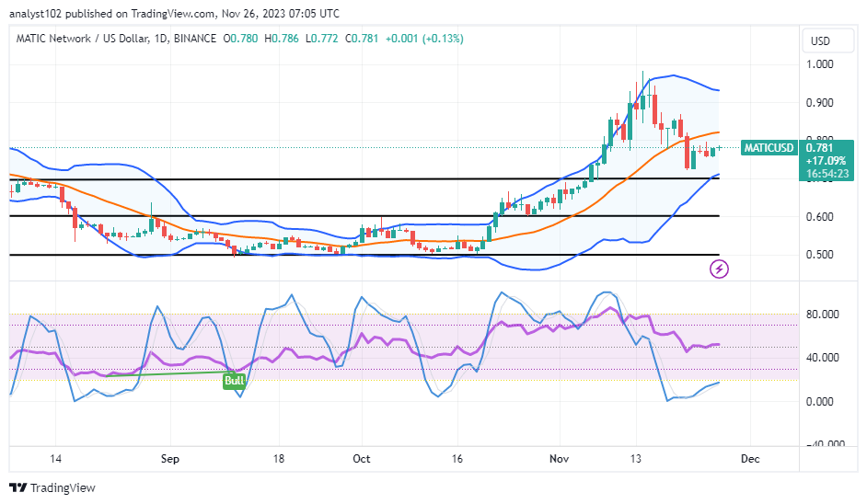
Task: Click the Oct date on time axis
Action: coord(361,459)
